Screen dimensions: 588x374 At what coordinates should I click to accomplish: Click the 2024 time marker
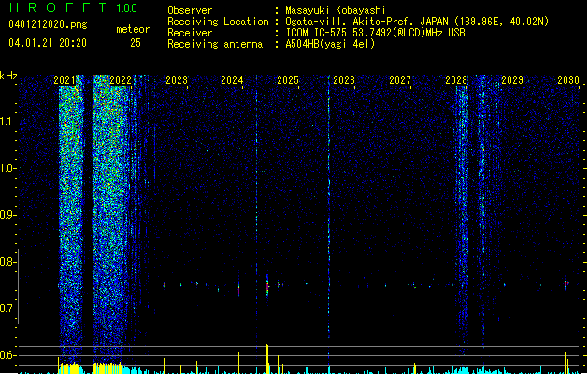pyautogui.click(x=232, y=80)
